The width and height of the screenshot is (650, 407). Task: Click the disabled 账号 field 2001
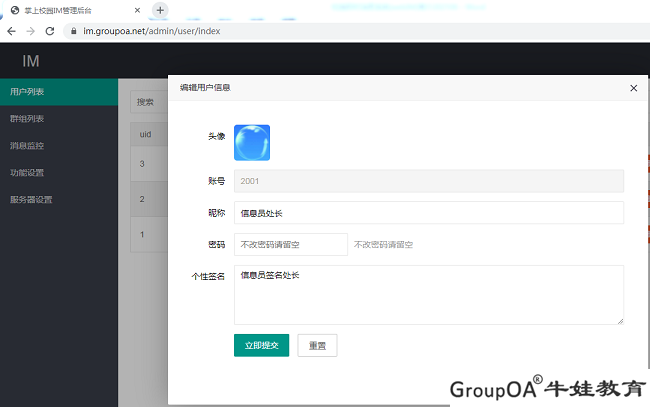[x=429, y=181]
